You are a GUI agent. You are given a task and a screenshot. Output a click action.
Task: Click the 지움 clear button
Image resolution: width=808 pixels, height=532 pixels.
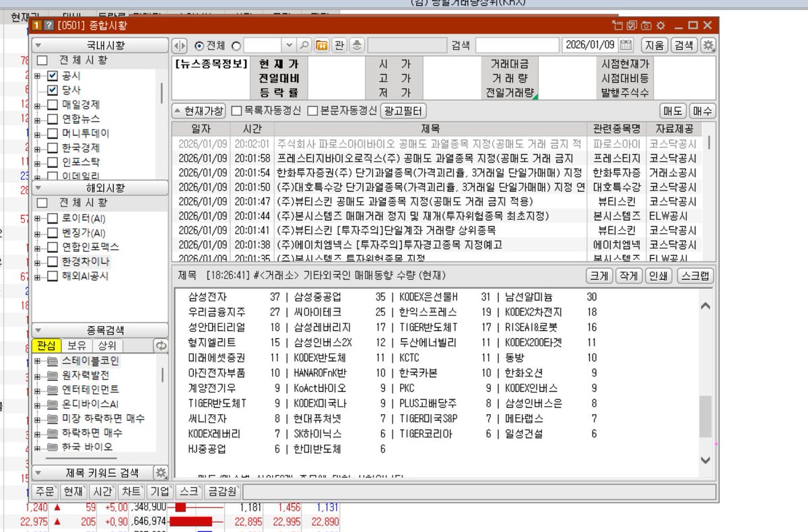click(654, 45)
